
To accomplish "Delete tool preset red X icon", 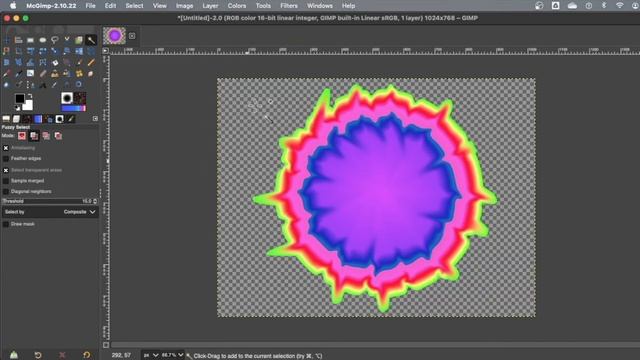I will (62, 355).
